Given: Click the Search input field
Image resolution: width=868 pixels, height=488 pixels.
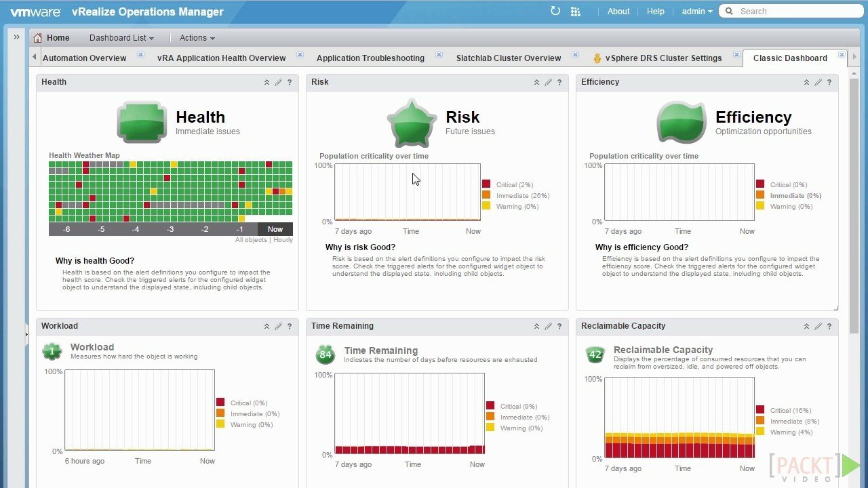Looking at the screenshot, I should (x=793, y=12).
